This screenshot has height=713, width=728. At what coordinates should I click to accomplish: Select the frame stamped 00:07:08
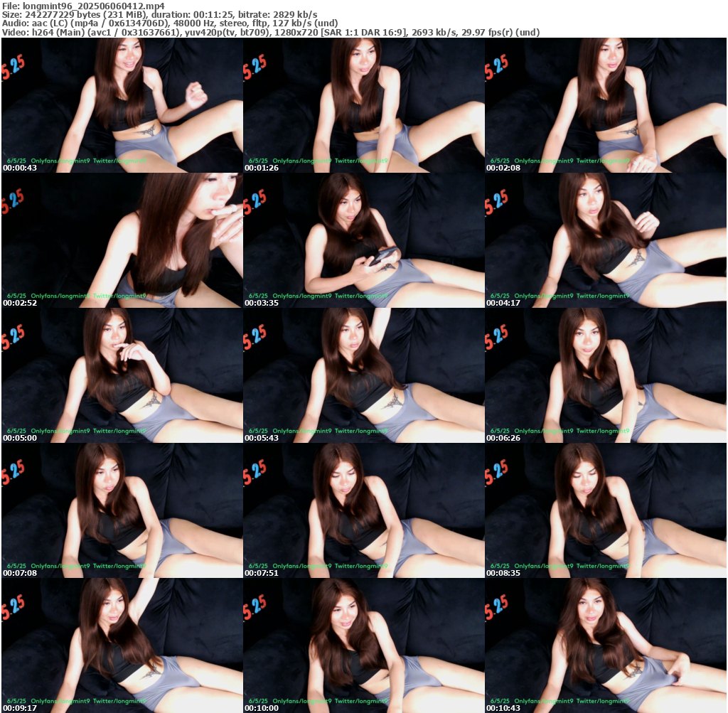tap(122, 510)
